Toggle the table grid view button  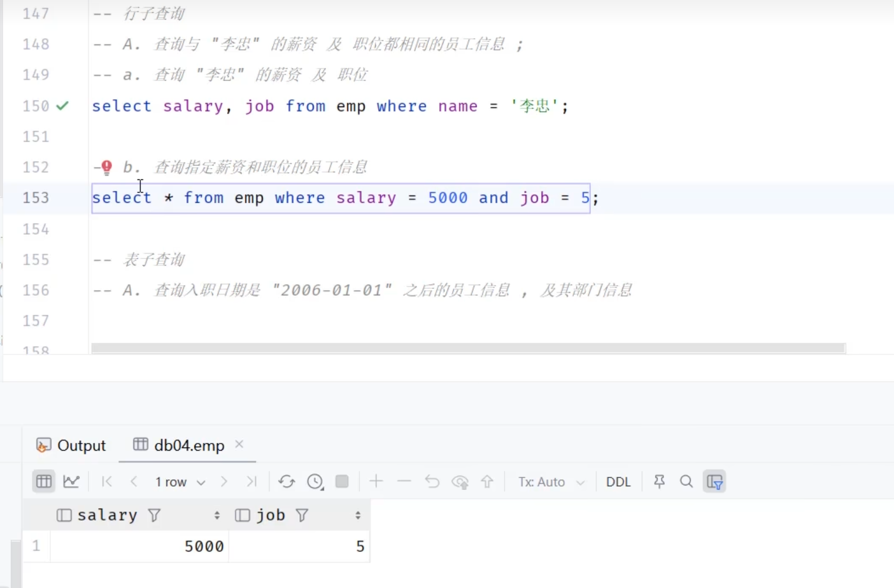tap(44, 482)
